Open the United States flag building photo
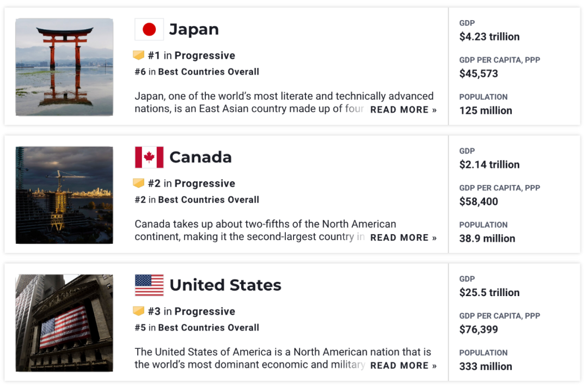Screen dimensions: 588x387 (x=64, y=323)
